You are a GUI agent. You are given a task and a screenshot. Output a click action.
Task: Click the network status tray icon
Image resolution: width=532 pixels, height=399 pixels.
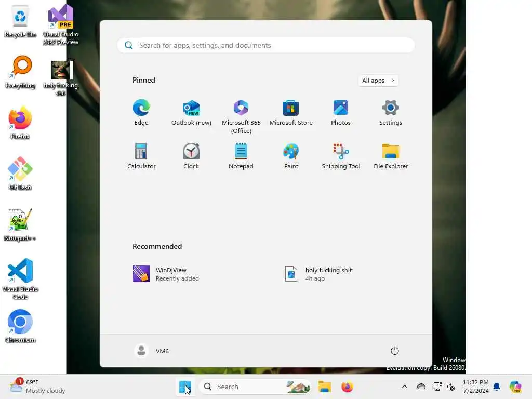(x=437, y=387)
